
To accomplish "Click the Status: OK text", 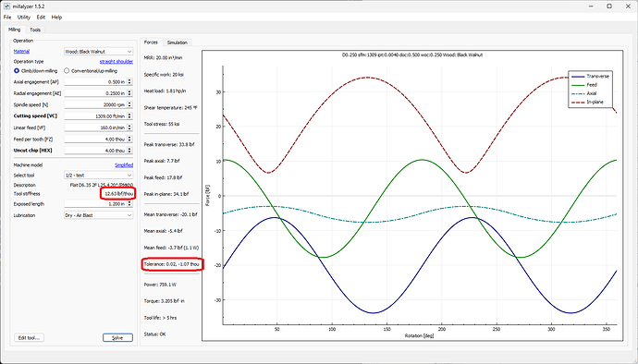I will pyautogui.click(x=154, y=334).
